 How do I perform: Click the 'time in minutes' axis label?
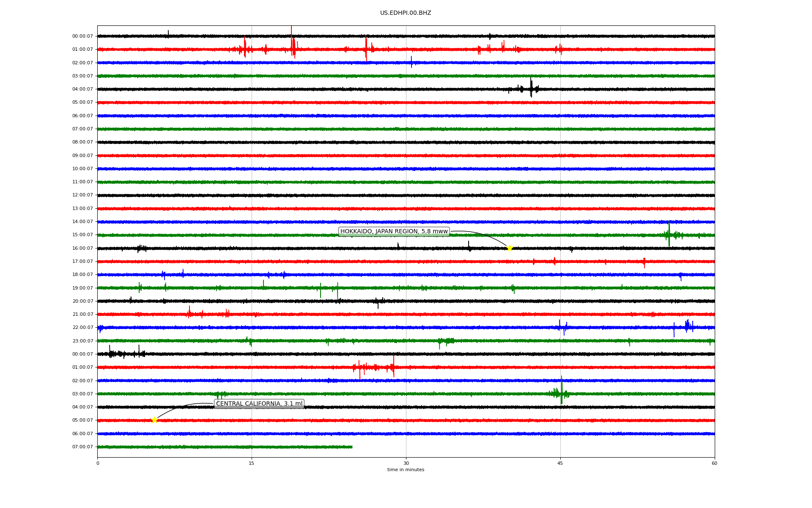[406, 469]
